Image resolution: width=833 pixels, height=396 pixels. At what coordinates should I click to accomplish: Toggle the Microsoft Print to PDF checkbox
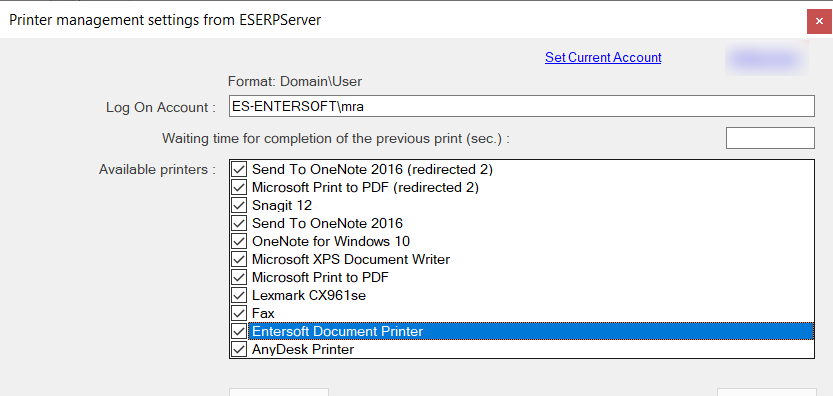239,277
